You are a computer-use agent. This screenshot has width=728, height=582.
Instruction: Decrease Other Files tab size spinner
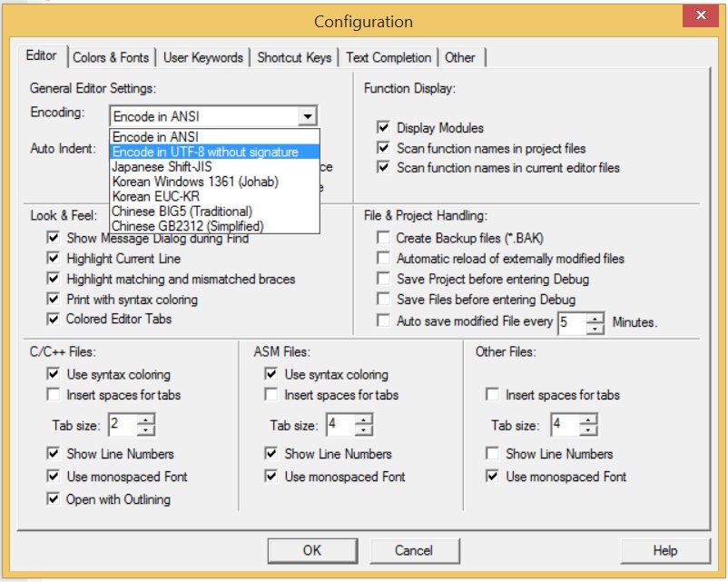pos(588,430)
